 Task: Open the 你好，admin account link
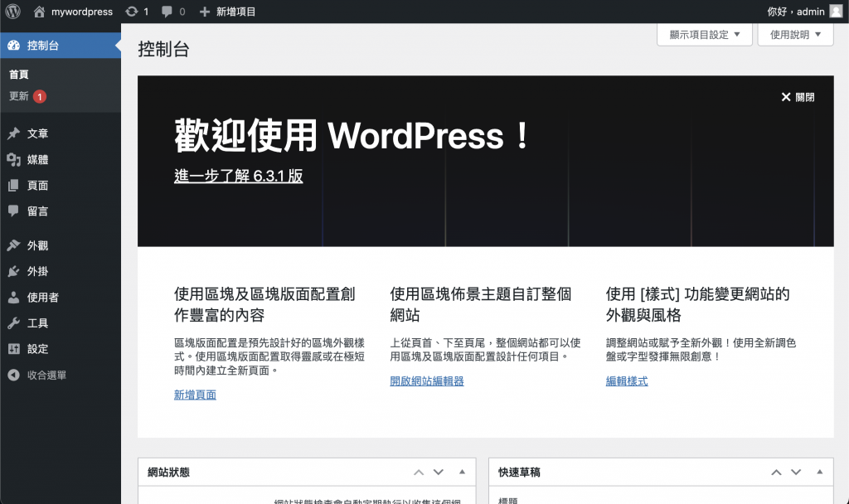pyautogui.click(x=795, y=12)
